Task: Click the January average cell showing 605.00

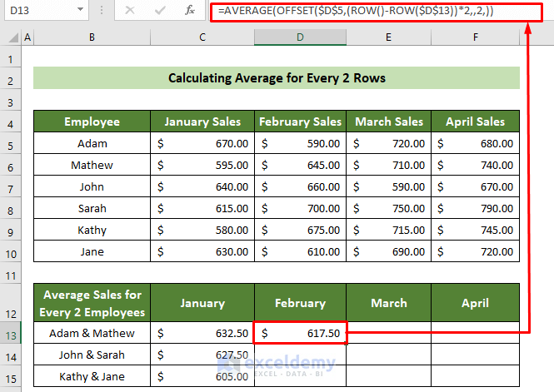Action: pos(202,376)
